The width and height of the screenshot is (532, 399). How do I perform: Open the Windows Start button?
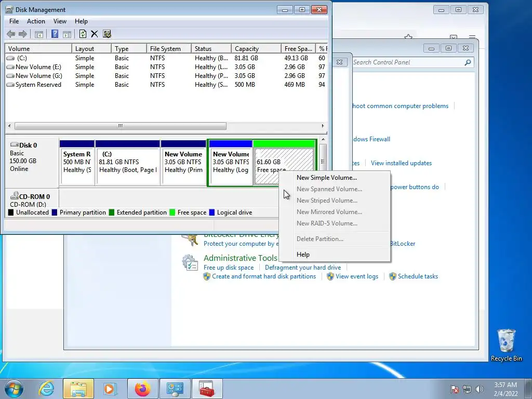tap(14, 389)
